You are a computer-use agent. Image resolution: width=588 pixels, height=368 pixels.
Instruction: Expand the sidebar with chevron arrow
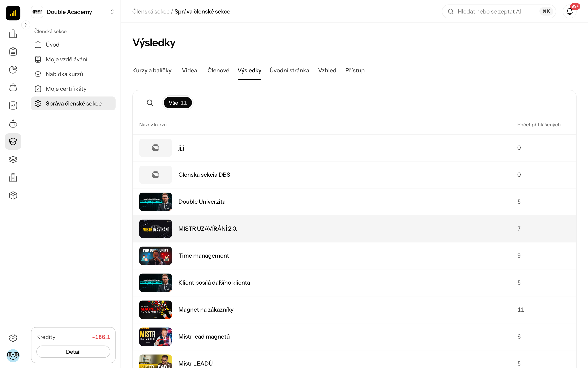26,25
